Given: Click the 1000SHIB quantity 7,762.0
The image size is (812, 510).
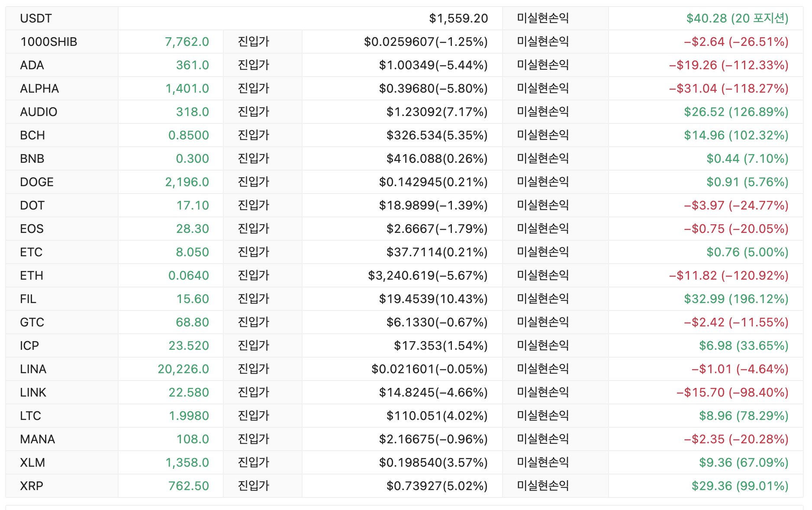Looking at the screenshot, I should 187,42.
